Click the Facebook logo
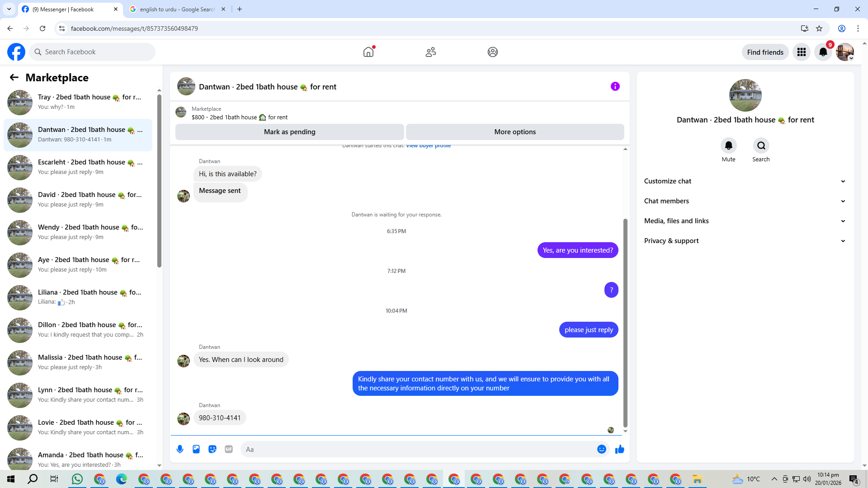Screen dimensions: 868x488 click(16, 52)
